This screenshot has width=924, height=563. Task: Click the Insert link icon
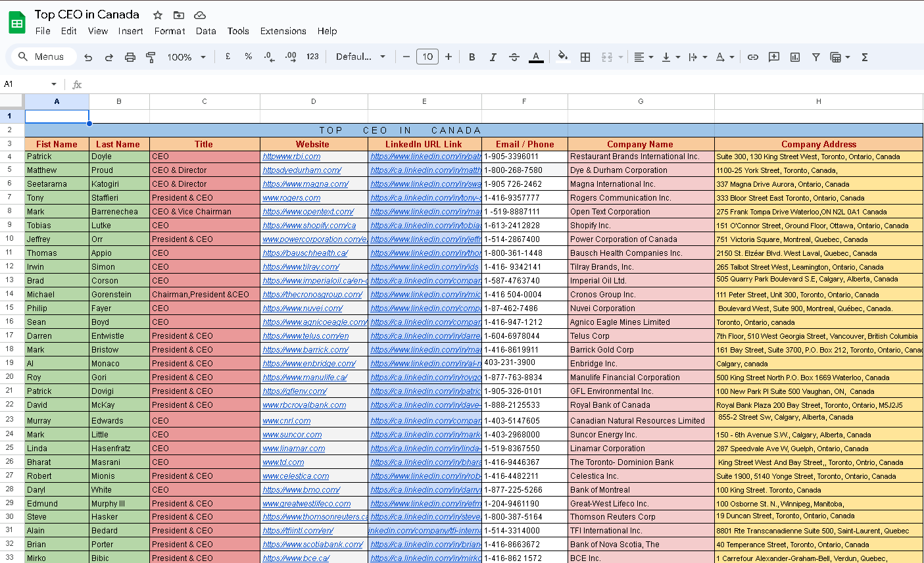753,57
